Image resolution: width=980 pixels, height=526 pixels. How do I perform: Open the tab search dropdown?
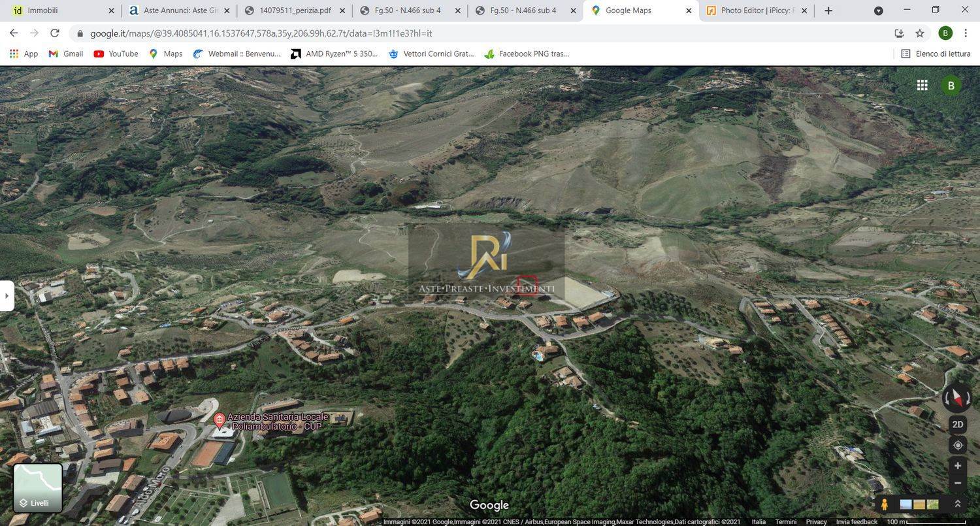click(879, 10)
